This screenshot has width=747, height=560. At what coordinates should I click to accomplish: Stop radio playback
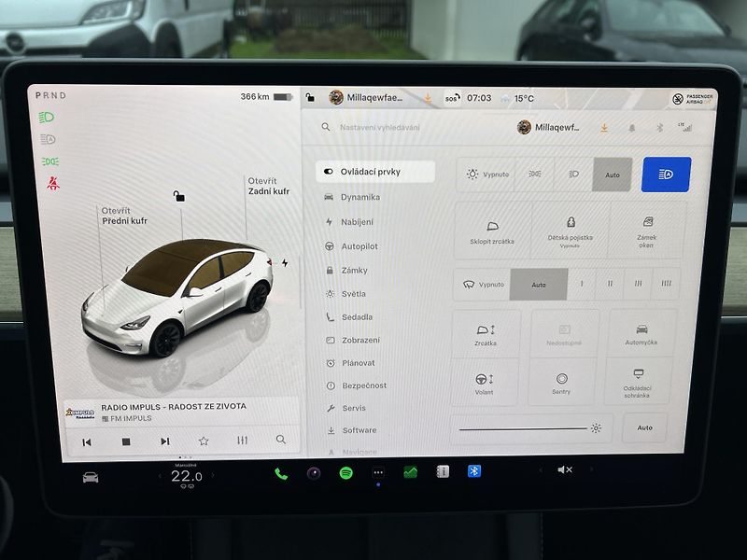(x=126, y=441)
